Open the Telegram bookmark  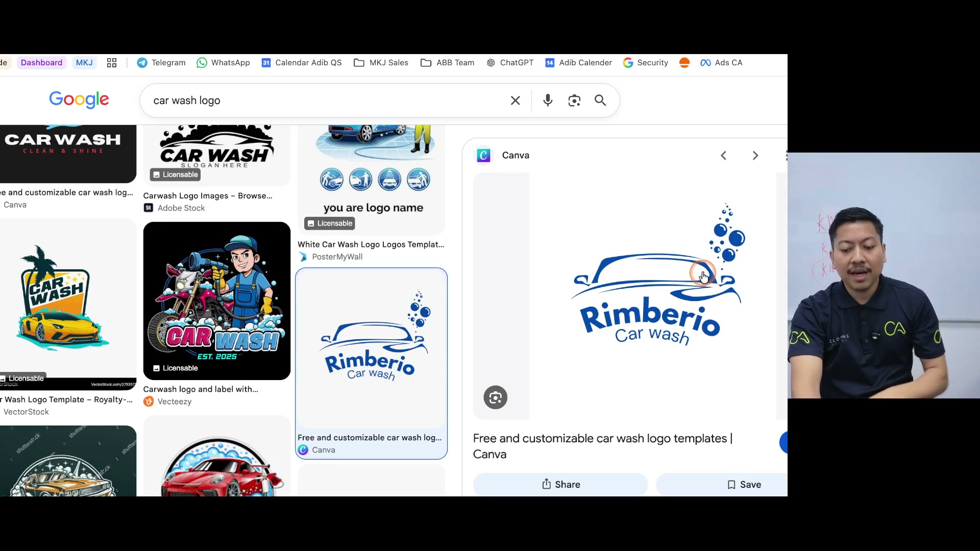pos(161,63)
